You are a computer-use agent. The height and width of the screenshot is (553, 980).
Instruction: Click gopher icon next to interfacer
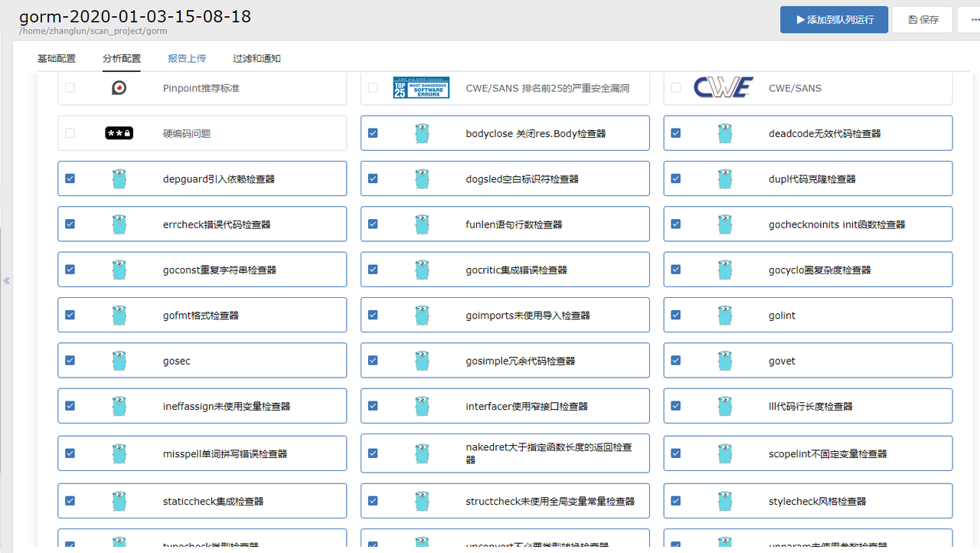422,406
